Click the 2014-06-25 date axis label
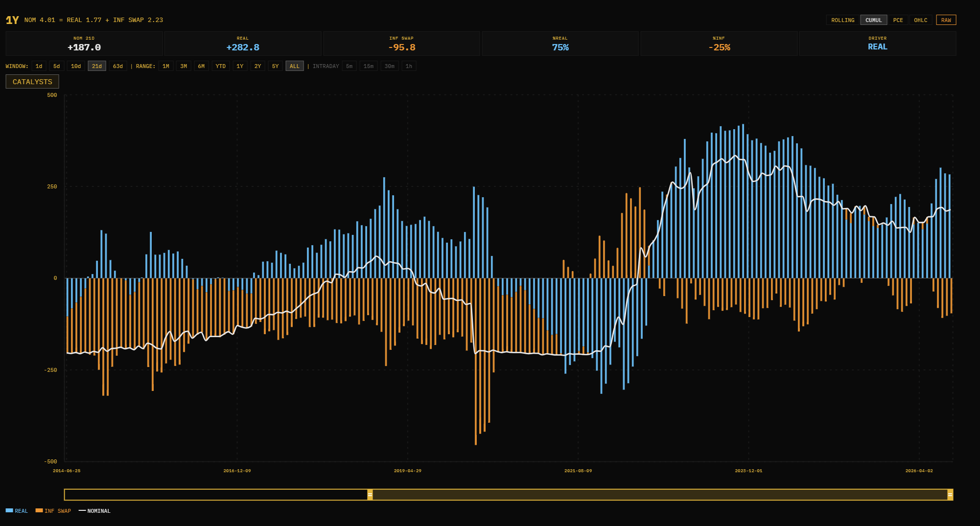980x526 pixels. point(67,471)
